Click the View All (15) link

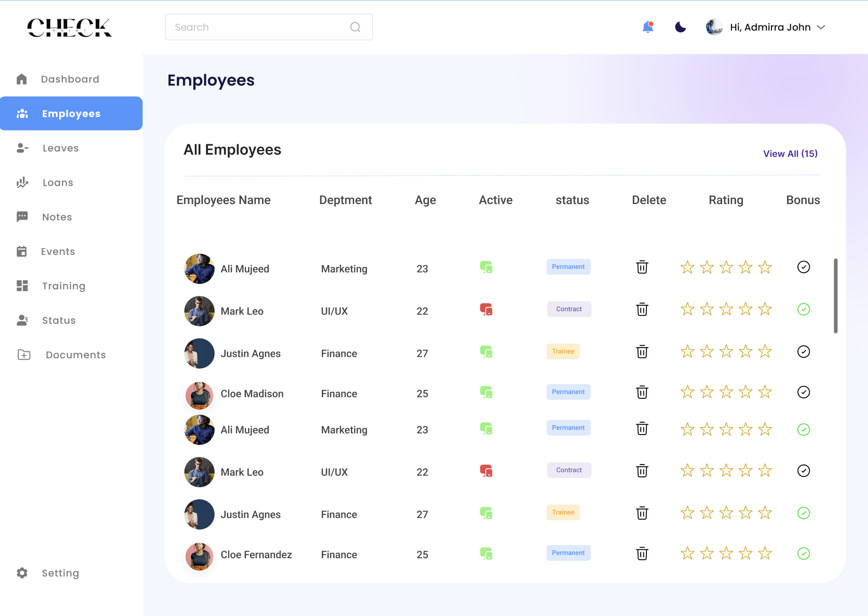point(790,154)
